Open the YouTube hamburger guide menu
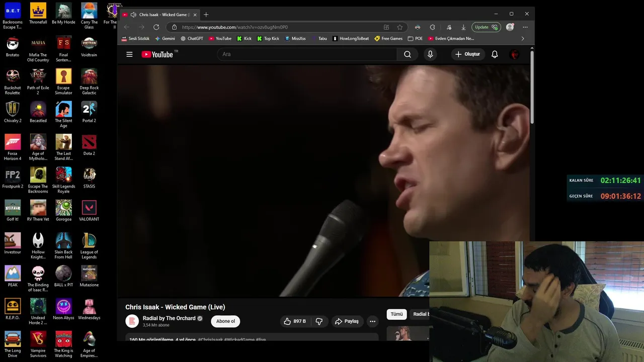Image resolution: width=644 pixels, height=362 pixels. point(129,54)
